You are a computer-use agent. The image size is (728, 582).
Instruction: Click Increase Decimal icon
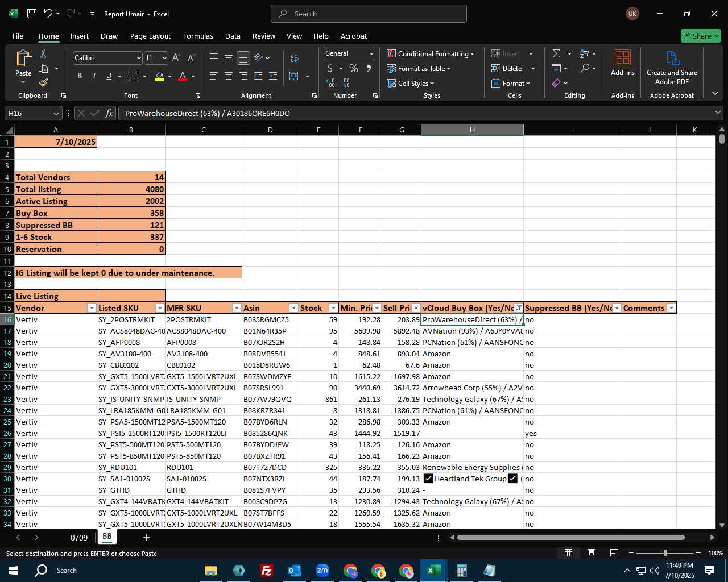[x=330, y=83]
